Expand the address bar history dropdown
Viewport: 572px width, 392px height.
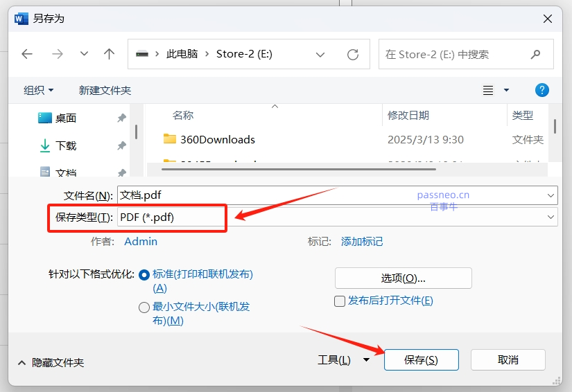[x=320, y=55]
